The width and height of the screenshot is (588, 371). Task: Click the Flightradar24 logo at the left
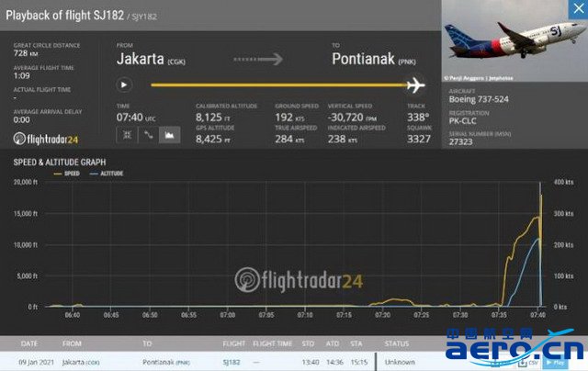point(46,139)
